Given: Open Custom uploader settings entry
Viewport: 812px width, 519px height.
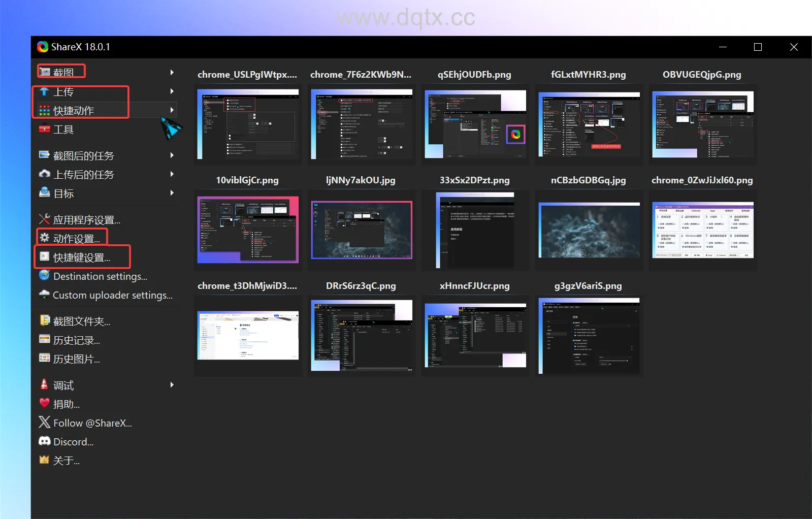Looking at the screenshot, I should point(112,295).
